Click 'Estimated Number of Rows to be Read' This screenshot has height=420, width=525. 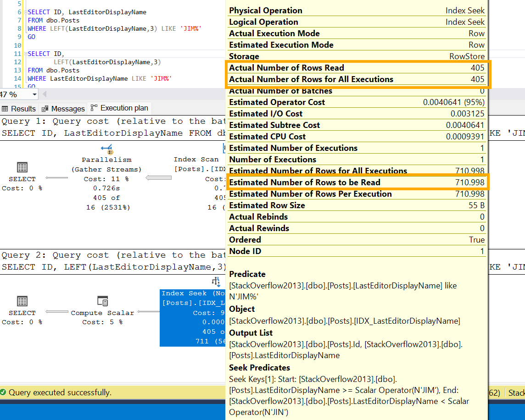pyautogui.click(x=357, y=182)
